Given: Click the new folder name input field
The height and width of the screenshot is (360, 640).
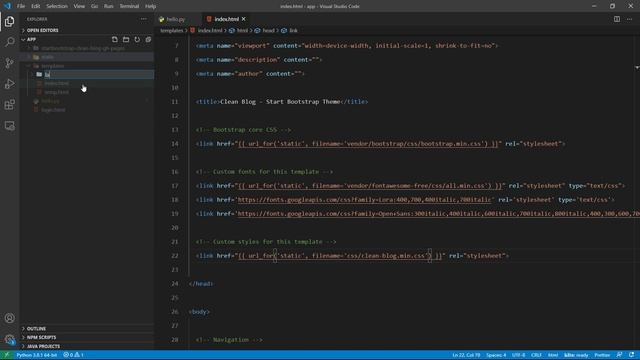Looking at the screenshot, I should (99, 74).
